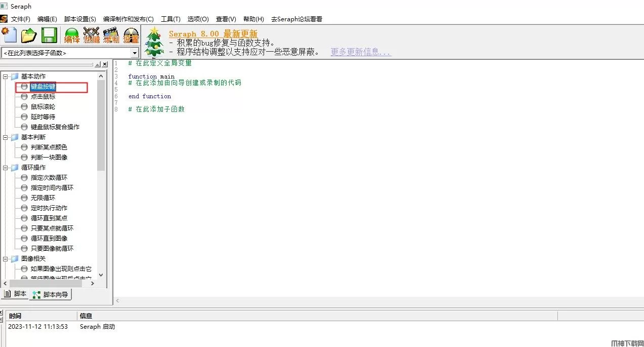The width and height of the screenshot is (644, 347).
Task: Select the 基本动作 folder node
Action: (33, 76)
